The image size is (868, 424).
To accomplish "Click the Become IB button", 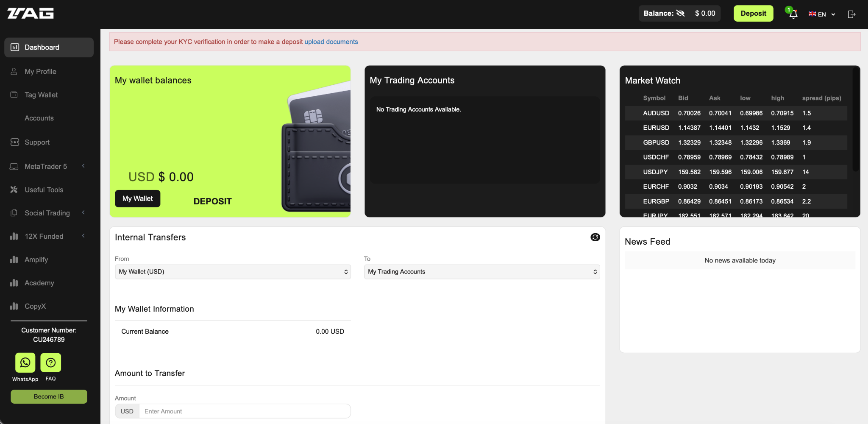I will pos(49,396).
